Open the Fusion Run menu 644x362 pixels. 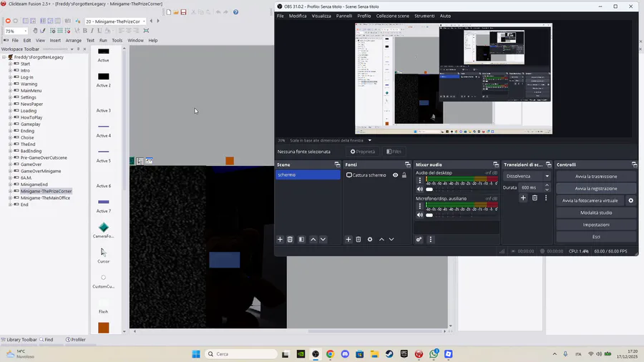103,40
